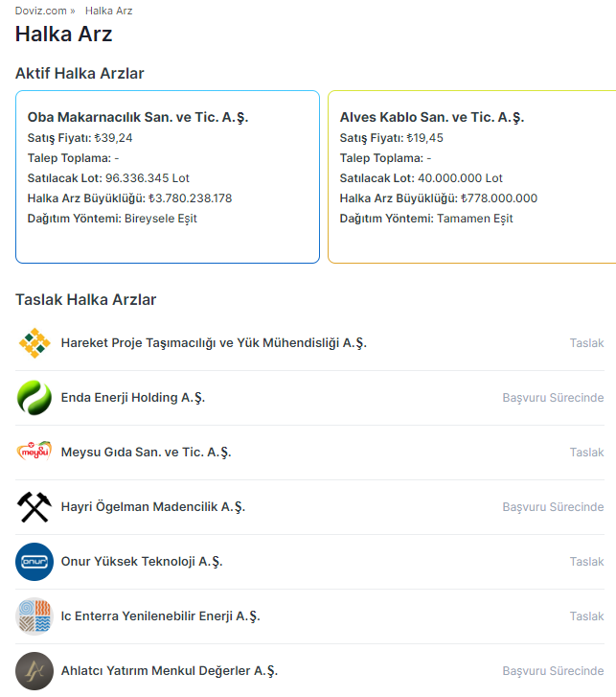Screen dimensions: 616x697
Task: Open Ahlatcı Yatırım Menkul Değerler listing
Action: click(x=170, y=671)
